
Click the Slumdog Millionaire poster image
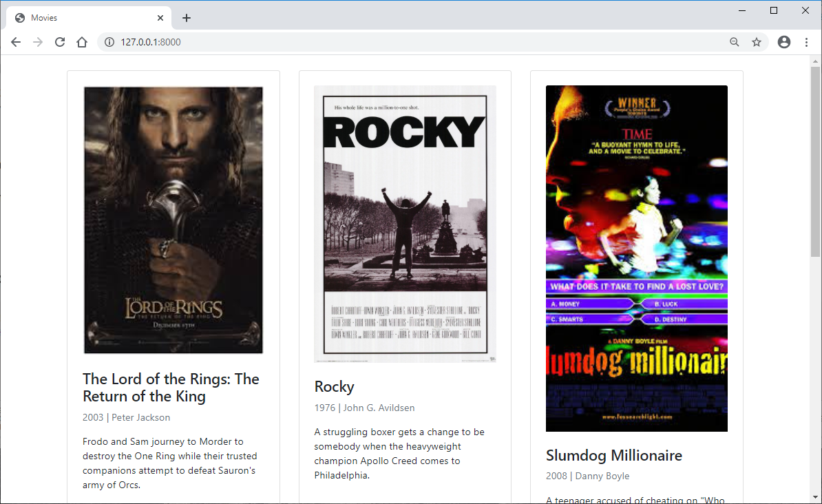636,259
